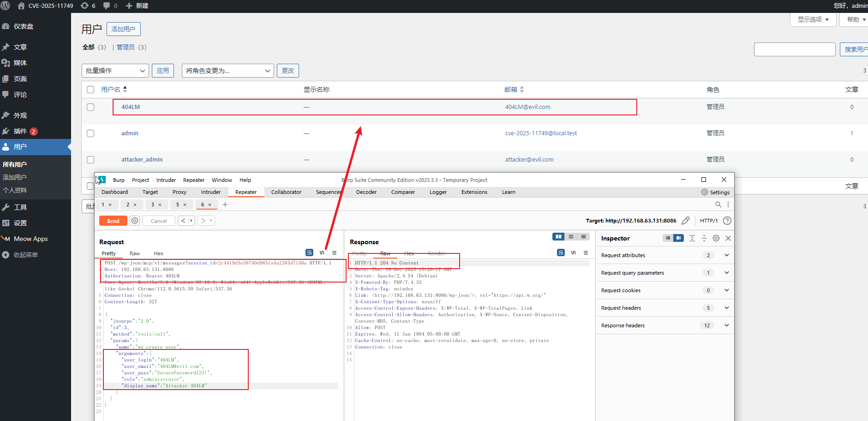Open 添加用户 submenu in sidebar

(15, 177)
